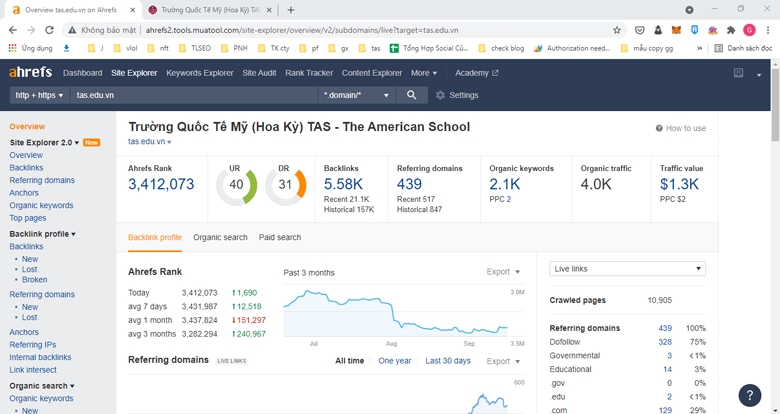Open Dashboard in top navigation
The width and height of the screenshot is (780, 414).
(x=83, y=73)
